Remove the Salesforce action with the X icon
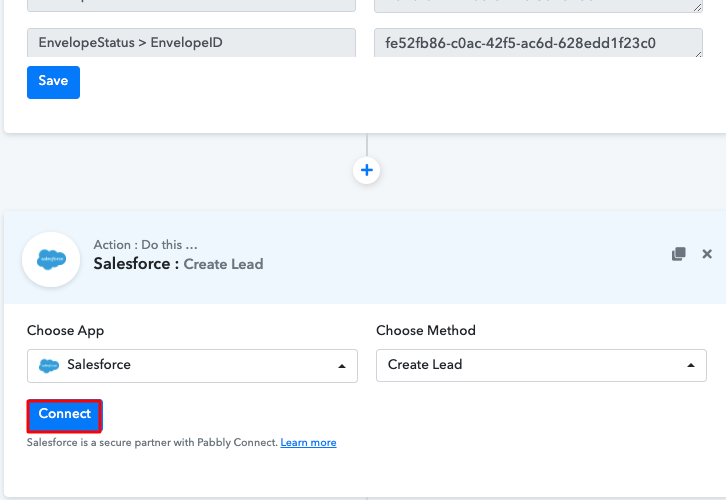This screenshot has width=726, height=500. (x=707, y=254)
